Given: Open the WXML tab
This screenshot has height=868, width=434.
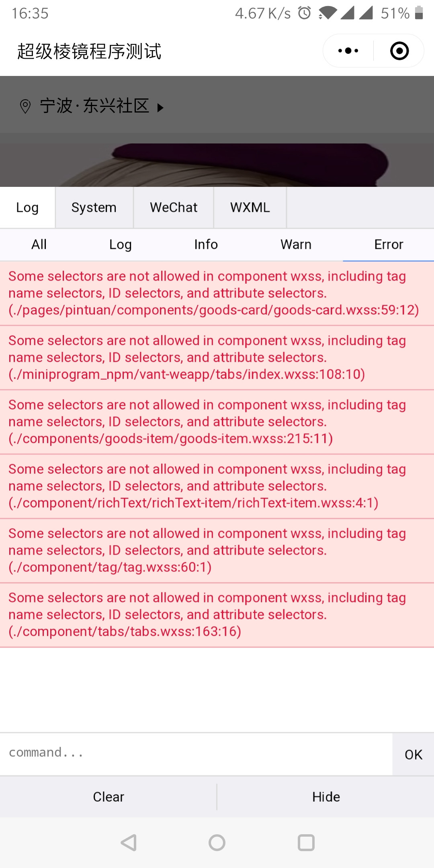Looking at the screenshot, I should [x=250, y=207].
